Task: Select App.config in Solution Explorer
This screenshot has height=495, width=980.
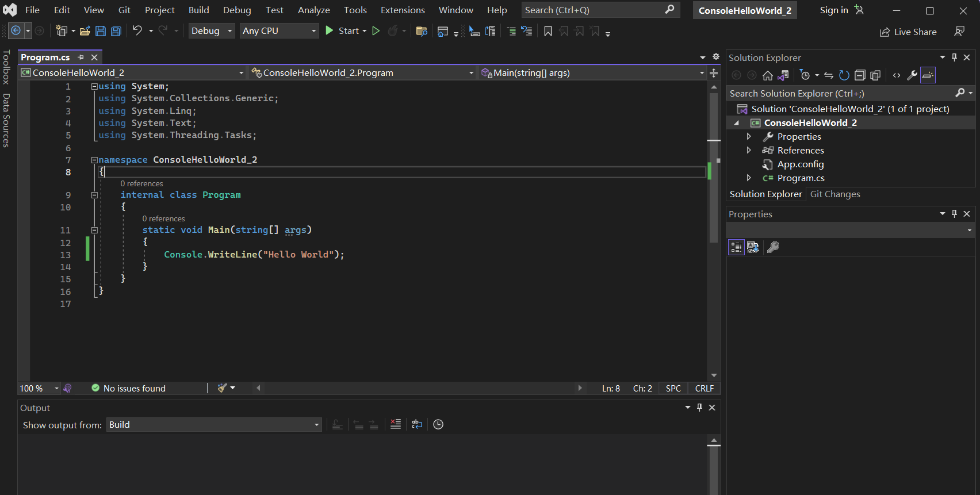Action: click(801, 164)
